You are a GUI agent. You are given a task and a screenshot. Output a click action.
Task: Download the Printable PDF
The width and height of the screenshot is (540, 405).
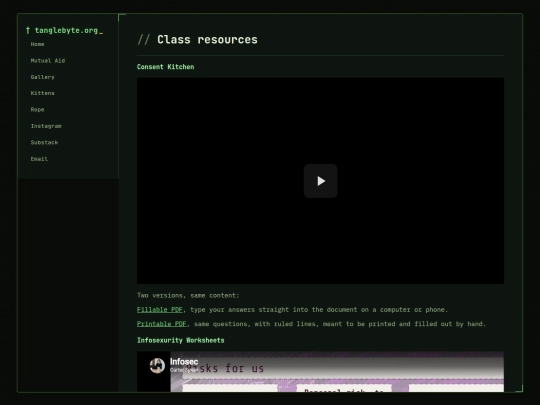pos(162,324)
